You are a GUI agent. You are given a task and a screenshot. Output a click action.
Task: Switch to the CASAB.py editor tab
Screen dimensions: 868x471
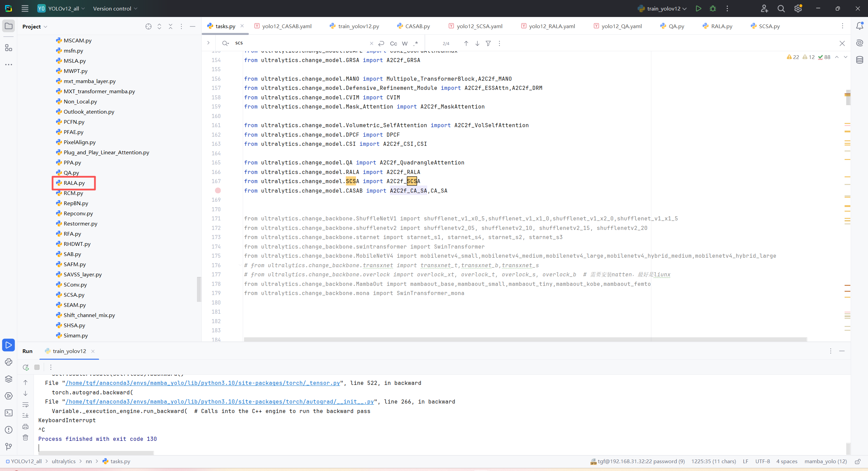coord(417,26)
